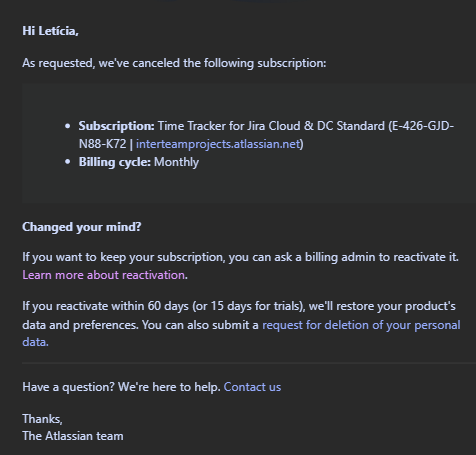The height and width of the screenshot is (455, 476).
Task: Open Learn more about reactivation link
Action: tap(105, 275)
